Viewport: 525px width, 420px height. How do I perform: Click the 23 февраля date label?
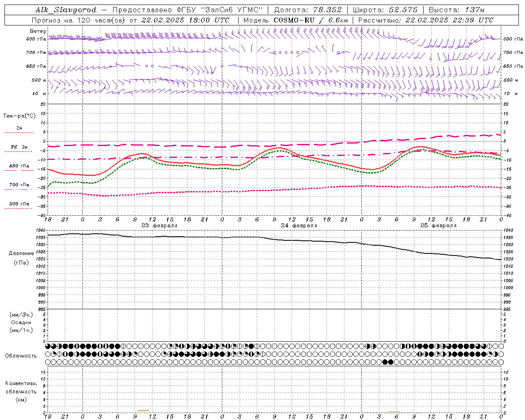(x=160, y=226)
